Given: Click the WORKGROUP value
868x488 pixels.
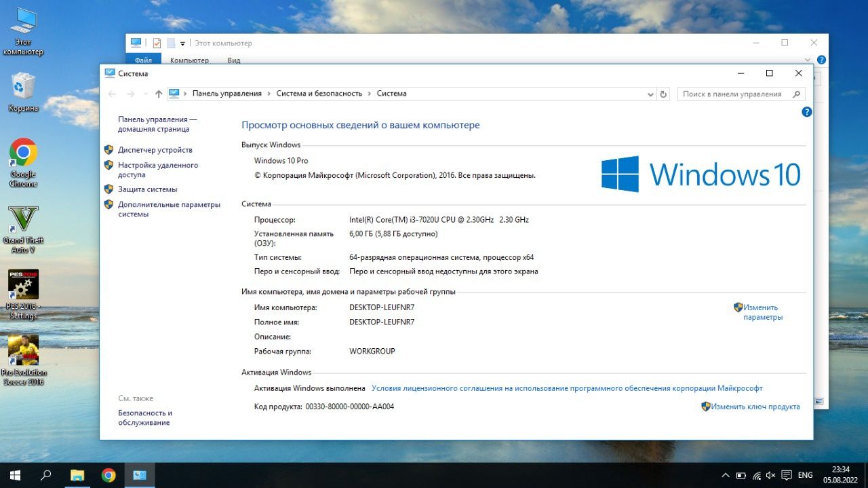Looking at the screenshot, I should [x=372, y=352].
